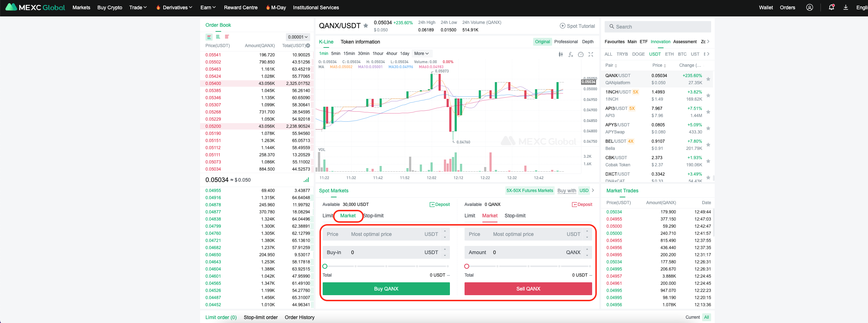The image size is (868, 323).
Task: Show All orders in the orders filter
Action: [x=706, y=317]
